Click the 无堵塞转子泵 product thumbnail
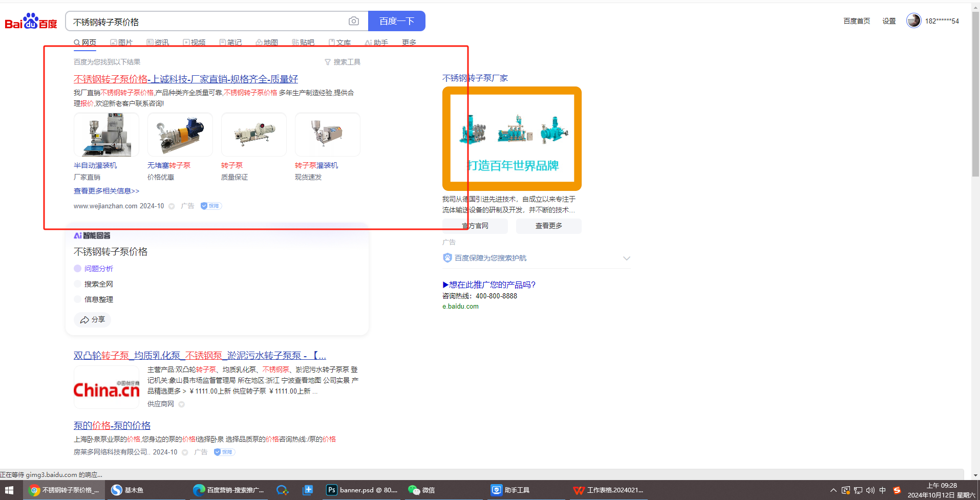 [x=180, y=135]
